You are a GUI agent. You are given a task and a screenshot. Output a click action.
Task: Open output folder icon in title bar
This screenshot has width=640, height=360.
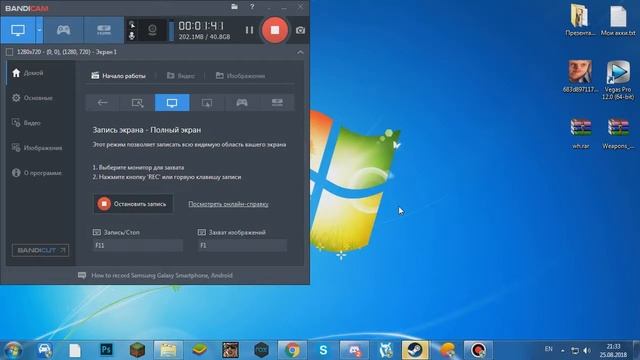click(234, 7)
